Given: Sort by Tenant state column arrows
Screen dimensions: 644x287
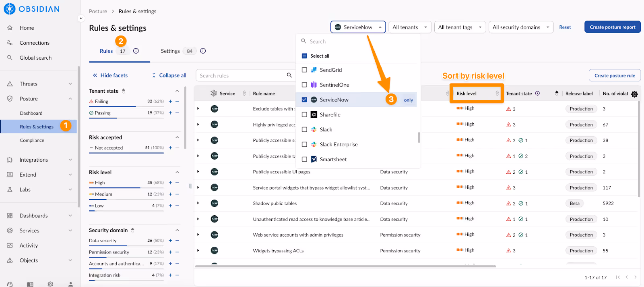Looking at the screenshot, I should coord(557,93).
